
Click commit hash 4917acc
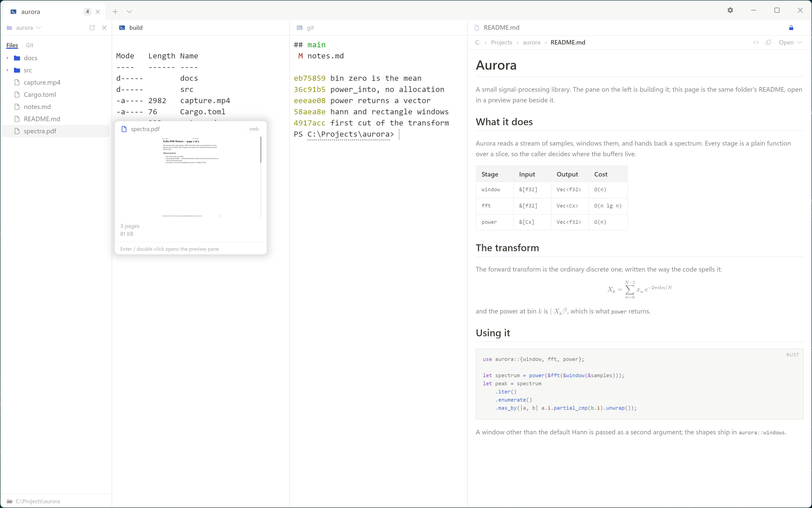coord(309,123)
